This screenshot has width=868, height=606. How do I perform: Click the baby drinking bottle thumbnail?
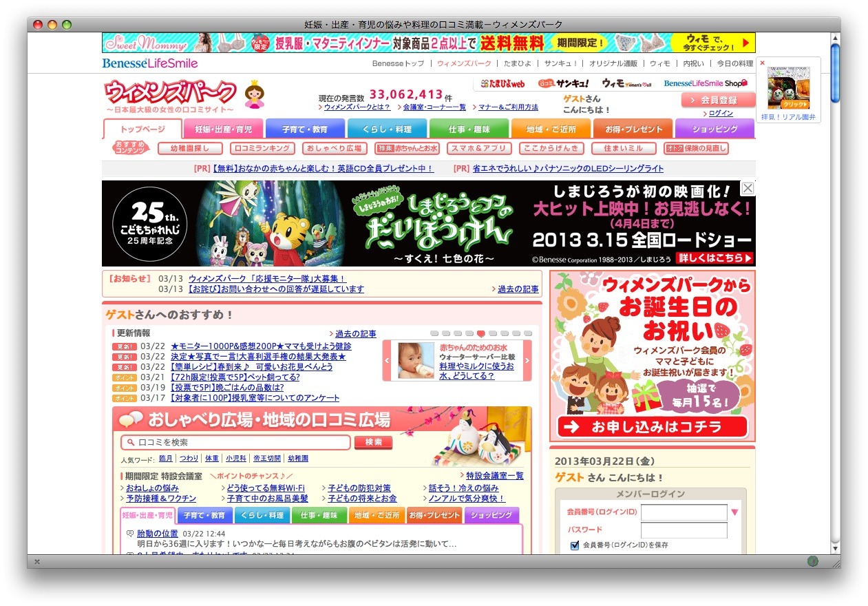pos(416,360)
